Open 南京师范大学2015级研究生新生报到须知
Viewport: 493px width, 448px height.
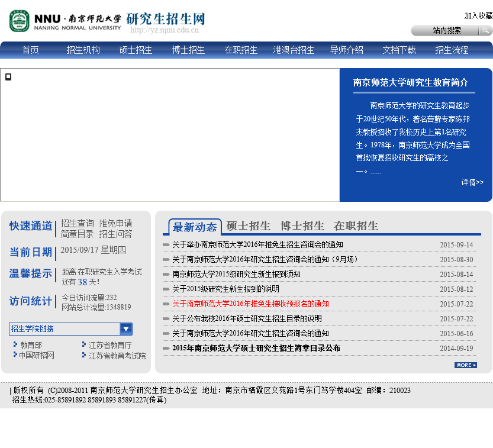(236, 274)
